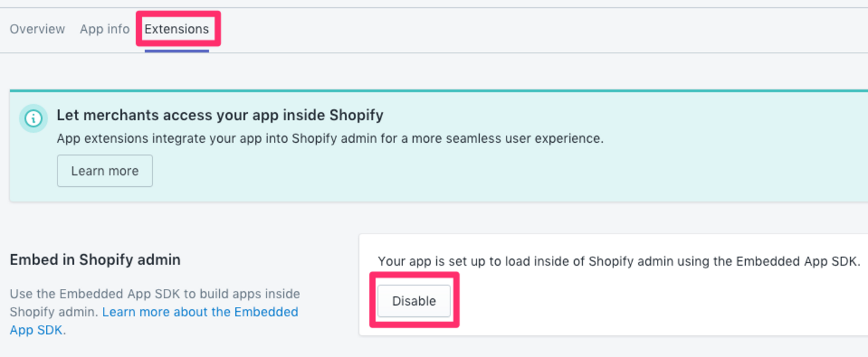The image size is (868, 357).
Task: Disable the Embedded App SDK
Action: pyautogui.click(x=414, y=301)
